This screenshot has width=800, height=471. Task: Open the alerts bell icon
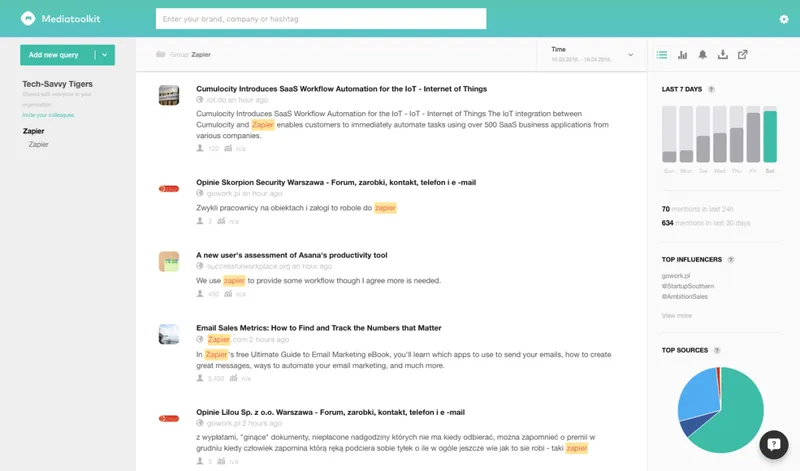703,55
